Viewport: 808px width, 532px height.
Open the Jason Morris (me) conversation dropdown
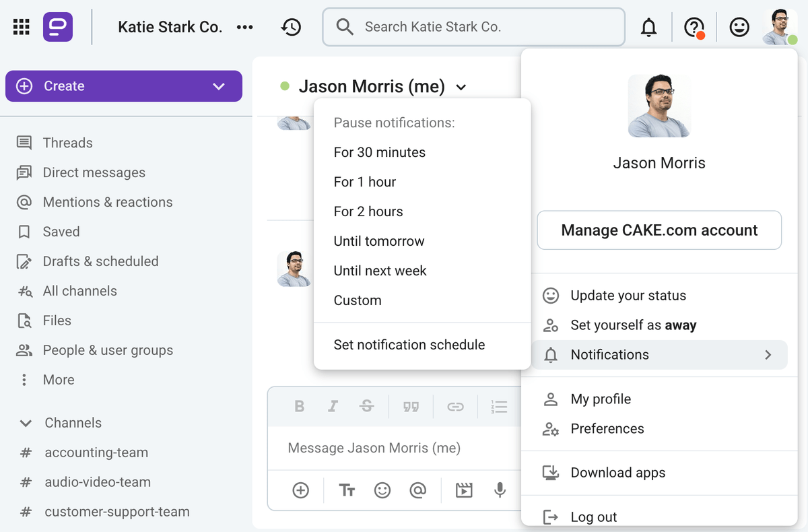[461, 86]
